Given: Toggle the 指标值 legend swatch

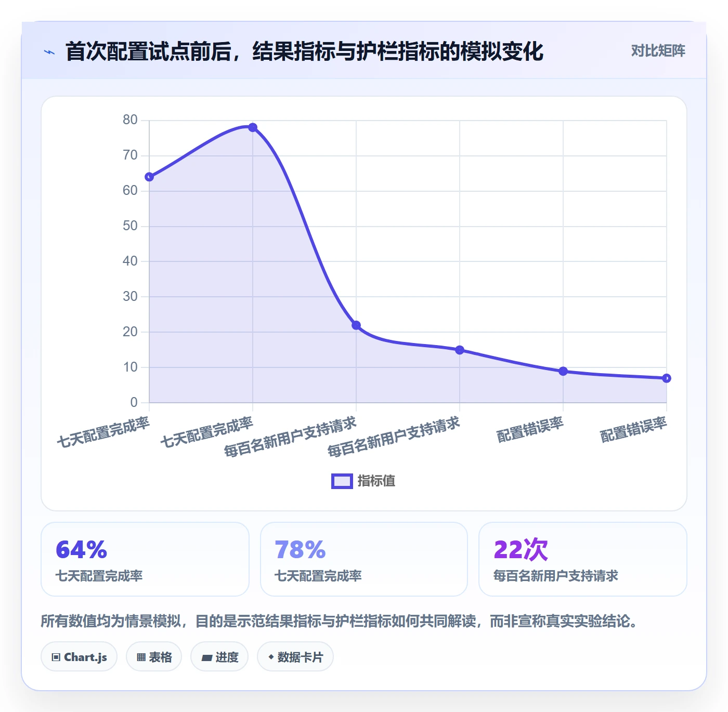Looking at the screenshot, I should [x=342, y=481].
